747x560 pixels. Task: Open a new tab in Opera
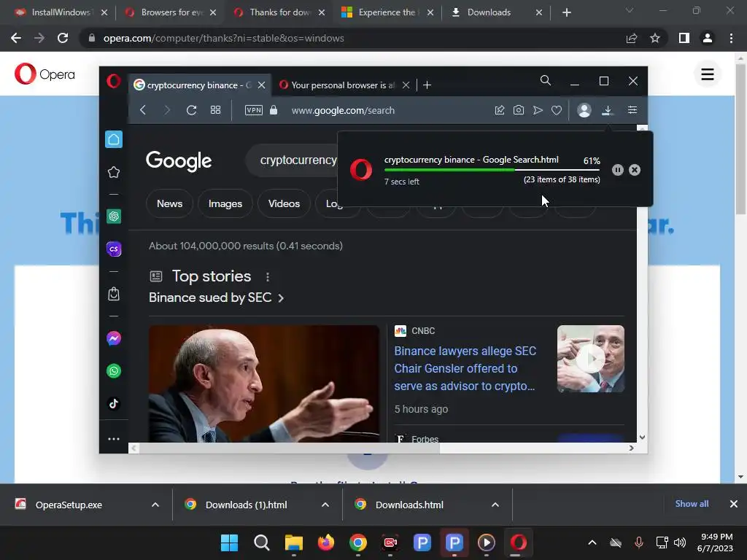pyautogui.click(x=427, y=85)
